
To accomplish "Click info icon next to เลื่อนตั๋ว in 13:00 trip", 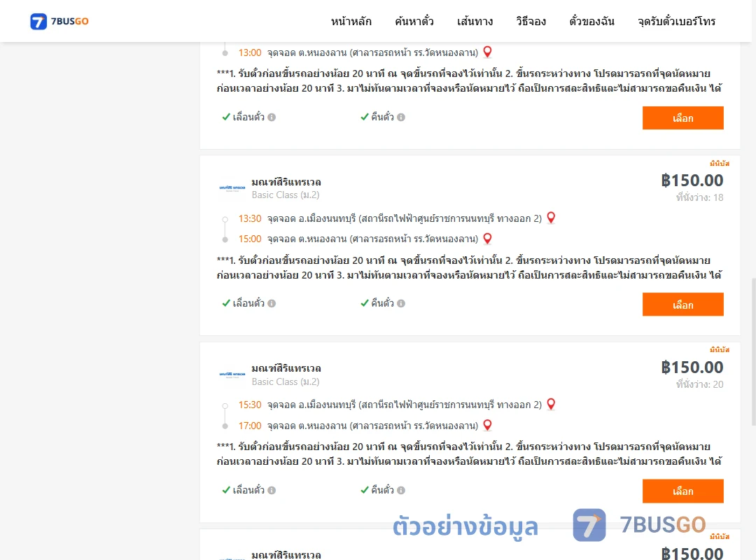I will pyautogui.click(x=272, y=117).
